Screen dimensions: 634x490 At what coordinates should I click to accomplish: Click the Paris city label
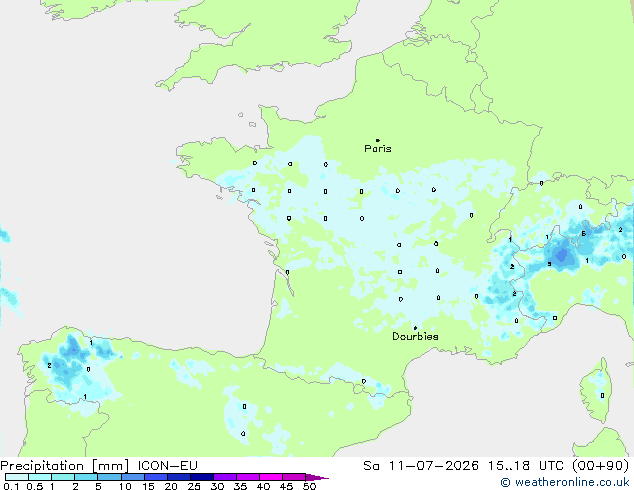click(x=378, y=149)
